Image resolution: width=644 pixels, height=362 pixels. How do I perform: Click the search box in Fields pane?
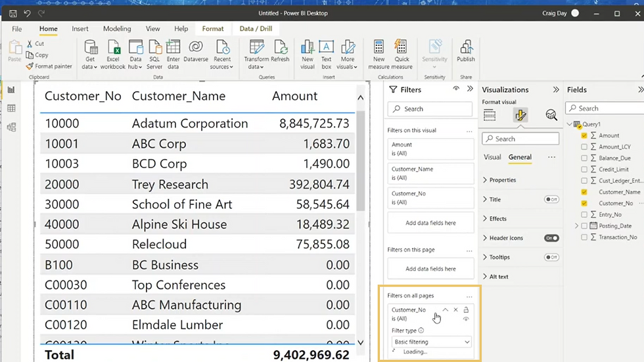pyautogui.click(x=605, y=108)
